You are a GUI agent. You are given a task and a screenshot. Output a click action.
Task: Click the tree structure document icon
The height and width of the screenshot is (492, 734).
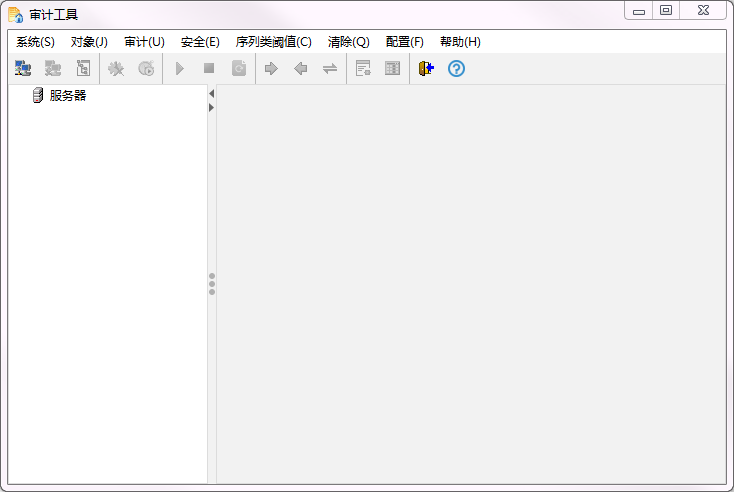(x=83, y=68)
